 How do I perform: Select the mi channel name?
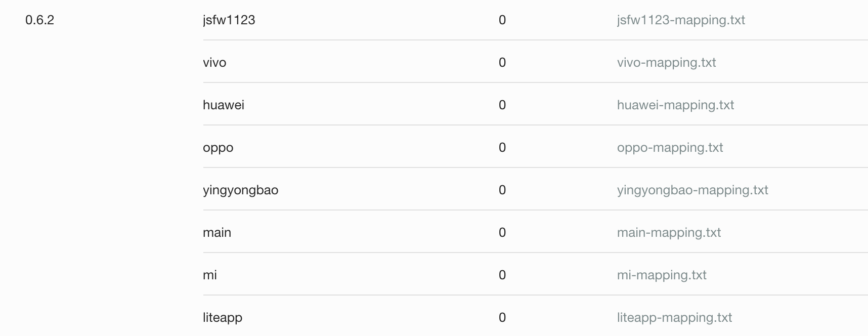tap(210, 275)
